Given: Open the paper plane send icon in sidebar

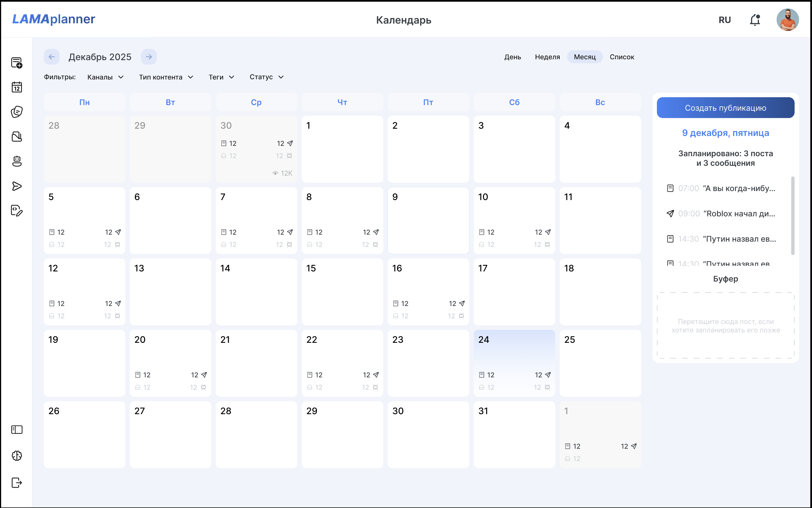Looking at the screenshot, I should click(17, 186).
